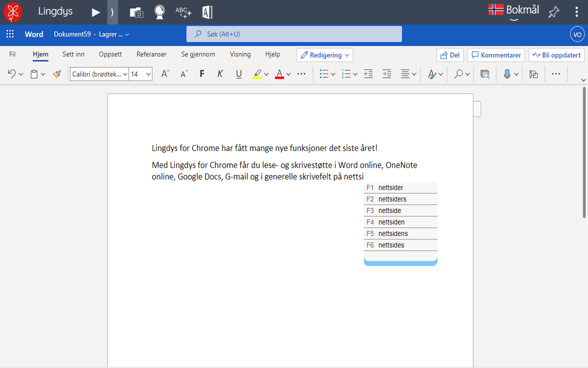588x368 pixels.
Task: Increase the paragraph indent
Action: click(387, 74)
